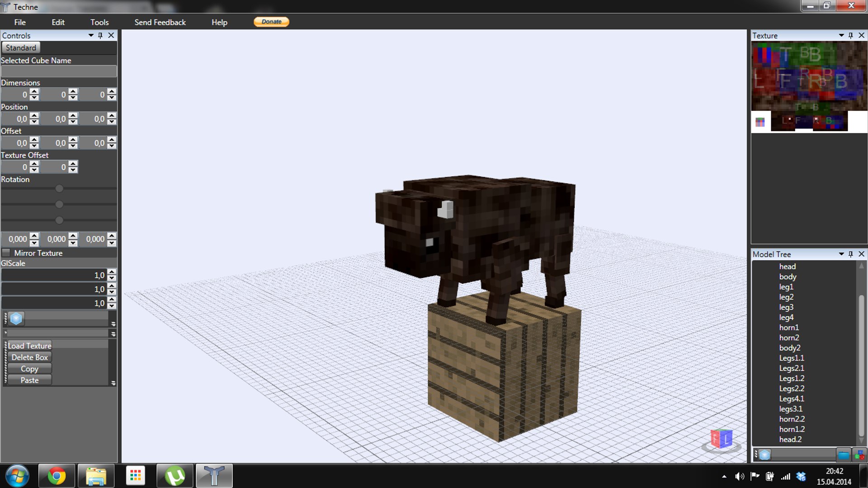Expand Load Texture toolbar overflow chevron

pyautogui.click(x=113, y=383)
